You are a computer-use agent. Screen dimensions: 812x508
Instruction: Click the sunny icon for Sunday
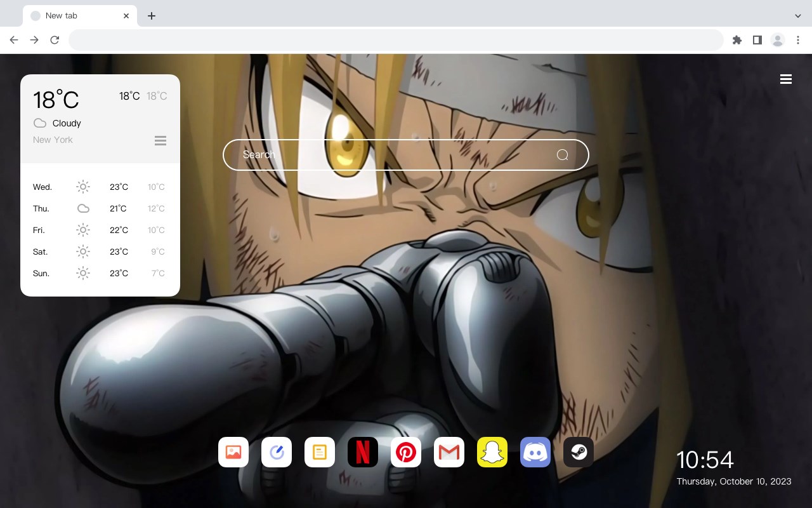83,273
